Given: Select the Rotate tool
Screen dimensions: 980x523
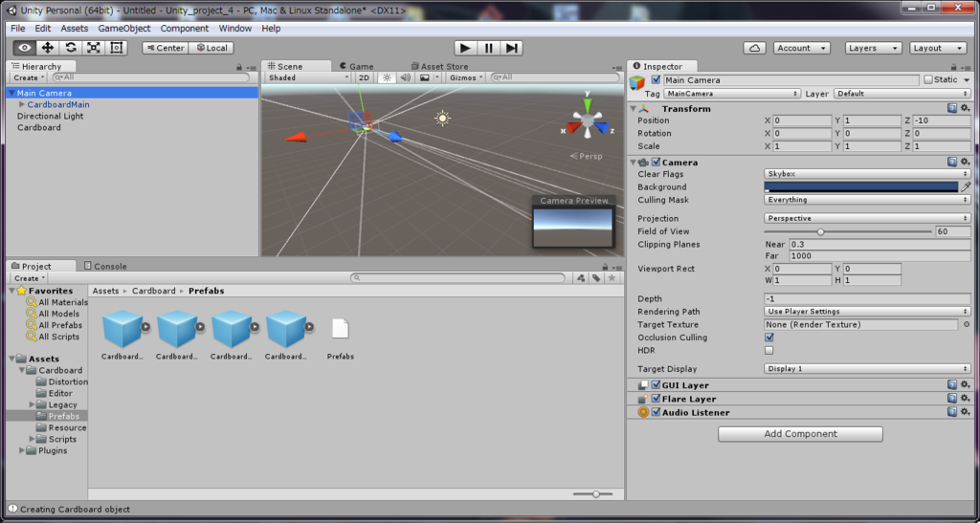Looking at the screenshot, I should point(71,48).
